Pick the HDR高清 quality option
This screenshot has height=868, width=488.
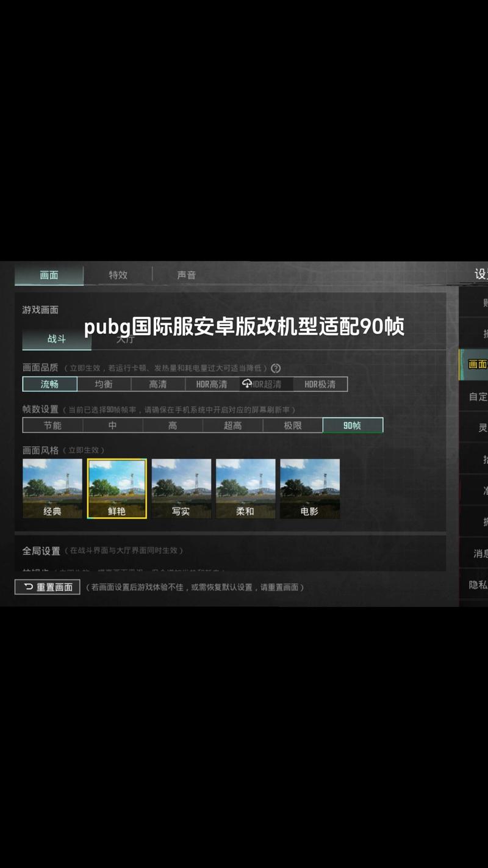pyautogui.click(x=212, y=384)
